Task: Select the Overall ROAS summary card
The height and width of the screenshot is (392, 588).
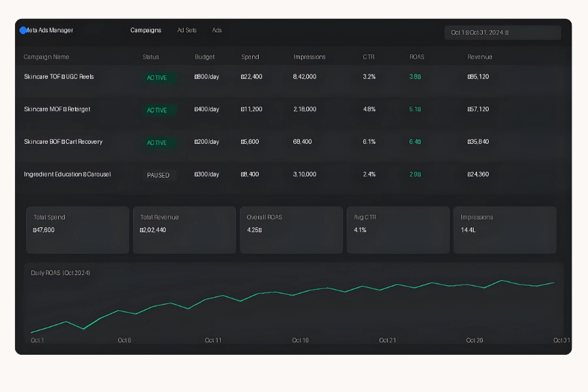Action: [x=291, y=230]
